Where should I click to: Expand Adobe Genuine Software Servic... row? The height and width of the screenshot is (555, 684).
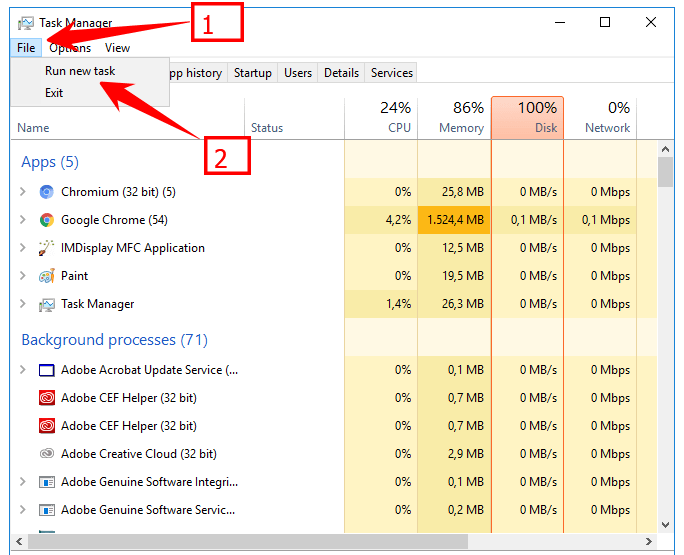tap(23, 509)
